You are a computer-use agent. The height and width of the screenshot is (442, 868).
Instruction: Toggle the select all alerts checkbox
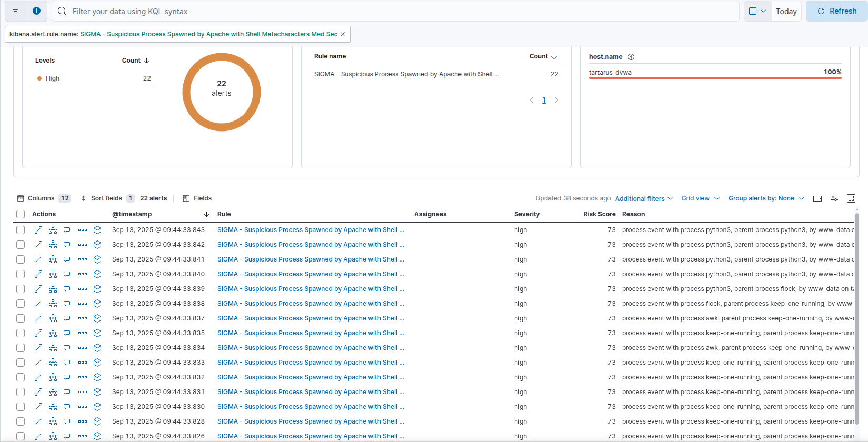21,214
